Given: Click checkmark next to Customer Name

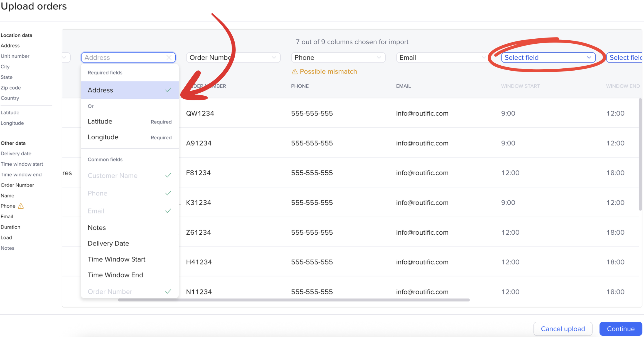Looking at the screenshot, I should [168, 175].
